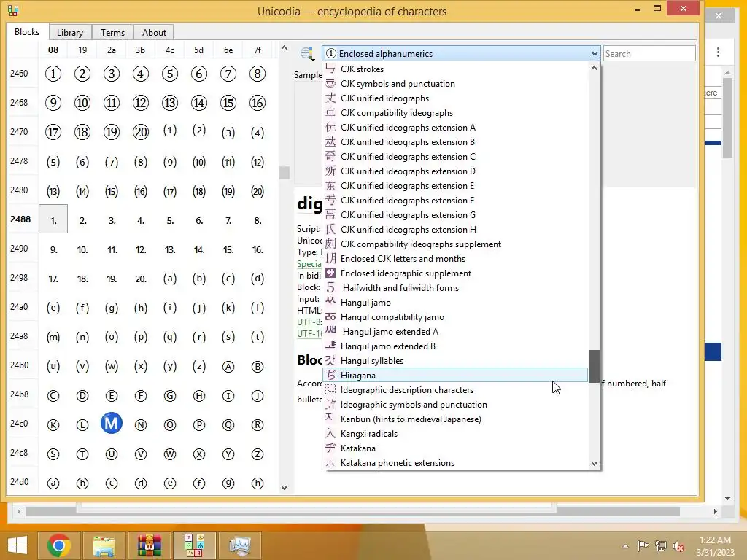Screen dimensions: 747x560
Task: Open the About tab
Action: pyautogui.click(x=154, y=32)
